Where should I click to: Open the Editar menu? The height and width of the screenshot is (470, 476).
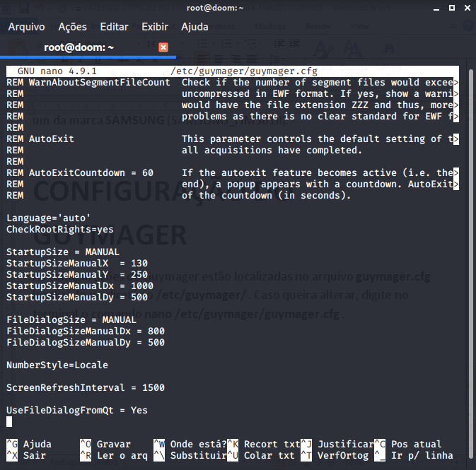point(114,27)
